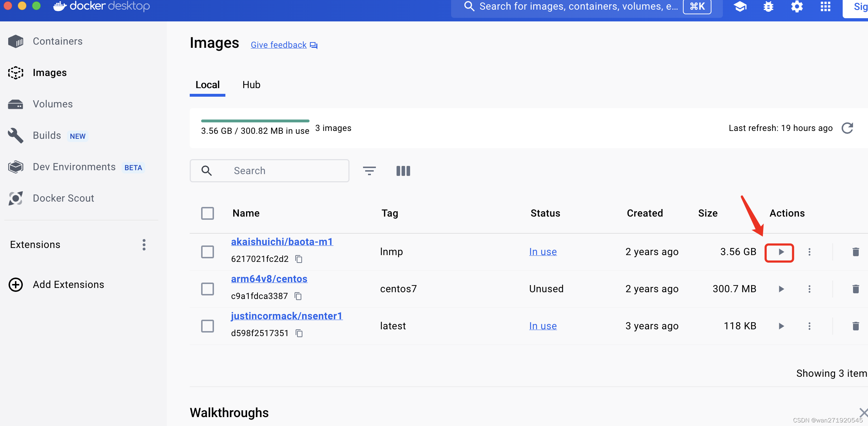
Task: Toggle the select-all images checkbox
Action: click(x=208, y=213)
